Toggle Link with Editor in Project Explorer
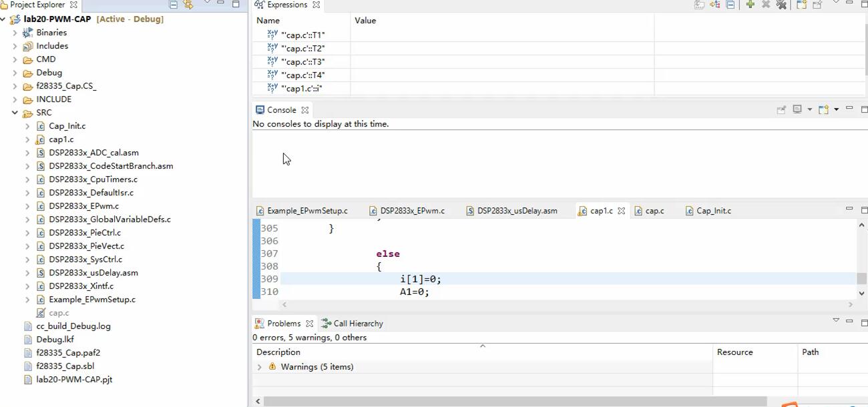 tap(188, 5)
